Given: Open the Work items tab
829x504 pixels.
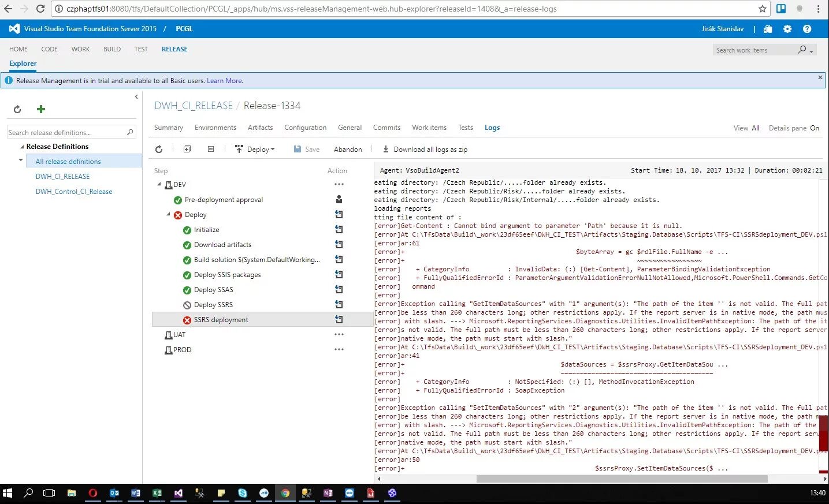Looking at the screenshot, I should pyautogui.click(x=429, y=128).
